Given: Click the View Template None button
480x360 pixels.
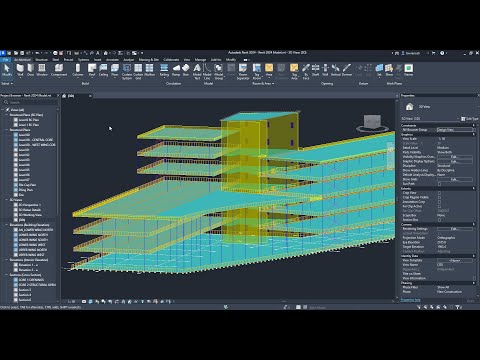Looking at the screenshot, I should [455, 260].
